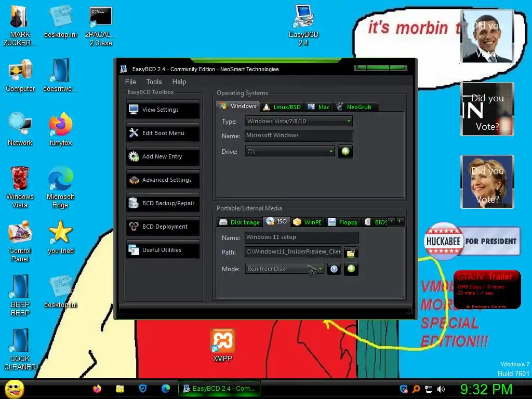Open the MARK ZUCKER desktop icon

point(20,26)
